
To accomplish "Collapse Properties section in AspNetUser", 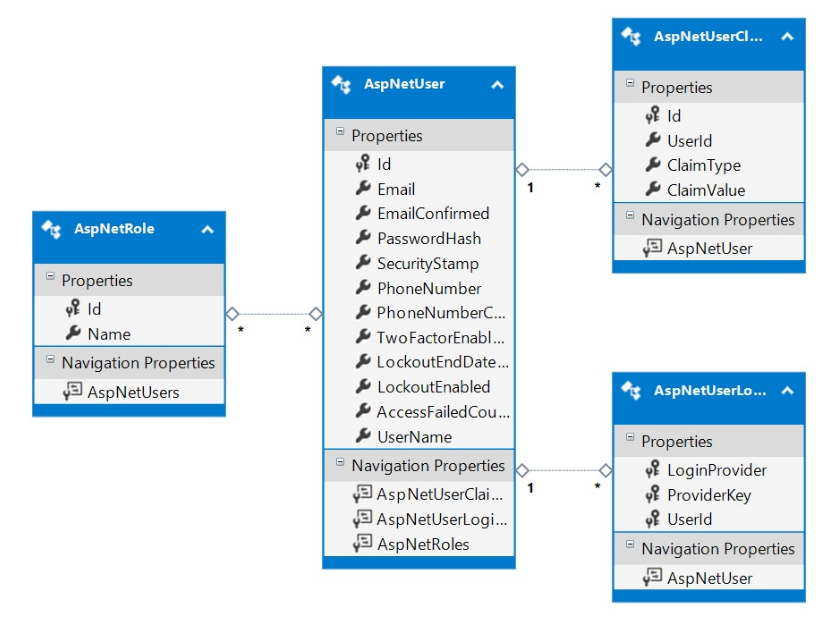I will (340, 131).
